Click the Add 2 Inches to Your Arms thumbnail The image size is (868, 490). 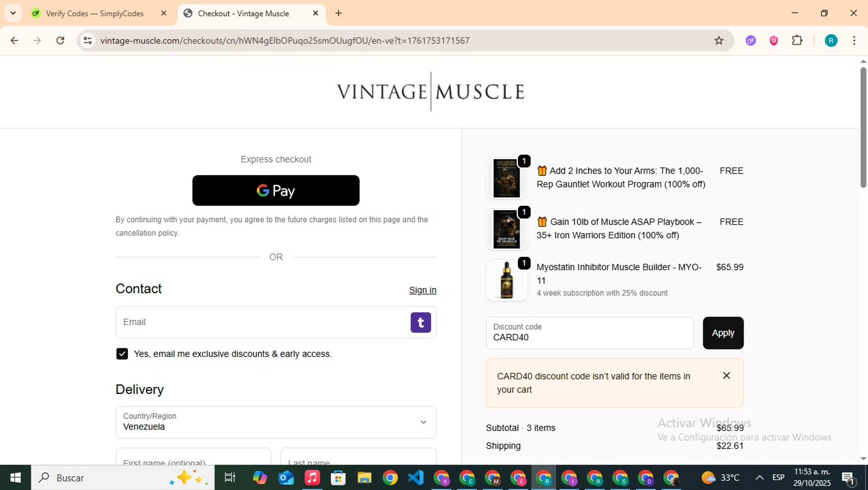[506, 178]
